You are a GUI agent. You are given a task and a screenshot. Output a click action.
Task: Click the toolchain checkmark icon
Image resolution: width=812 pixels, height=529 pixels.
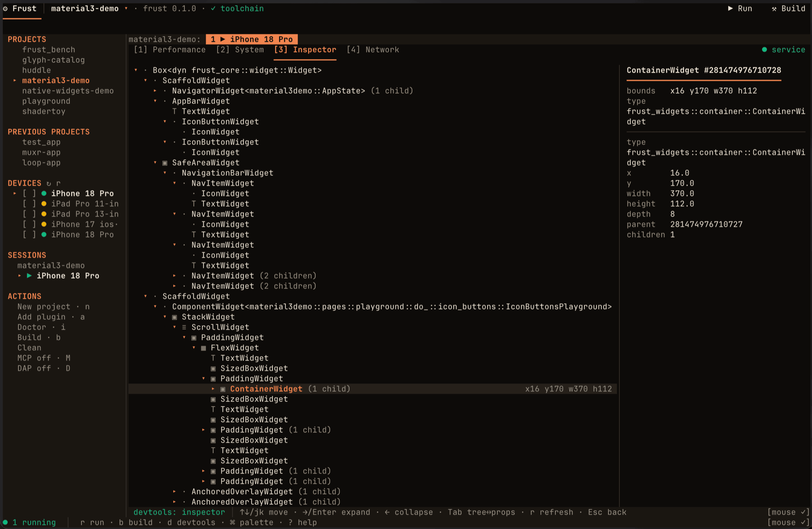213,9
